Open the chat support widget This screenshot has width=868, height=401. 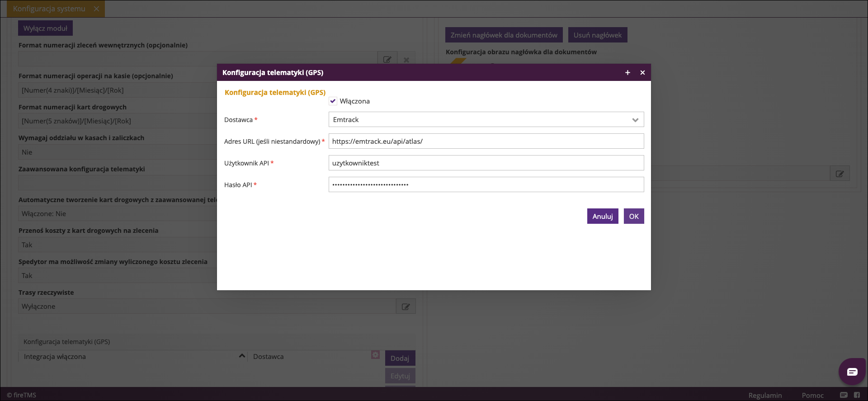pyautogui.click(x=852, y=372)
